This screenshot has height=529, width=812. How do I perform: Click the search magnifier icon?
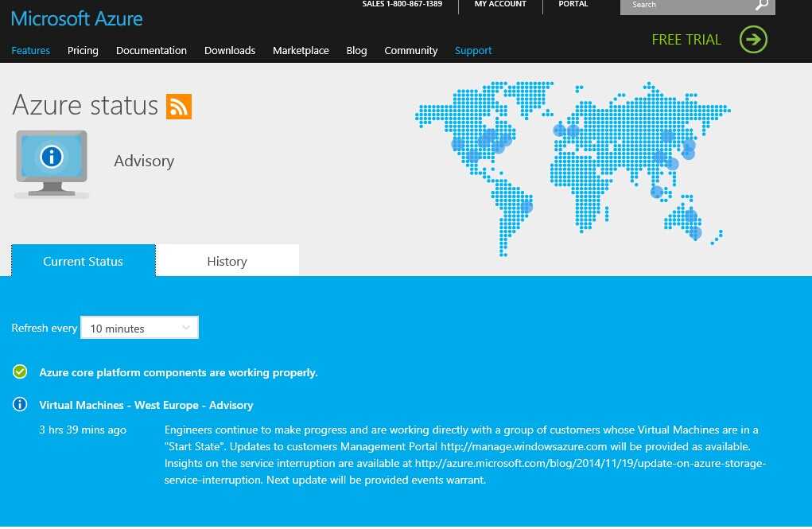761,5
